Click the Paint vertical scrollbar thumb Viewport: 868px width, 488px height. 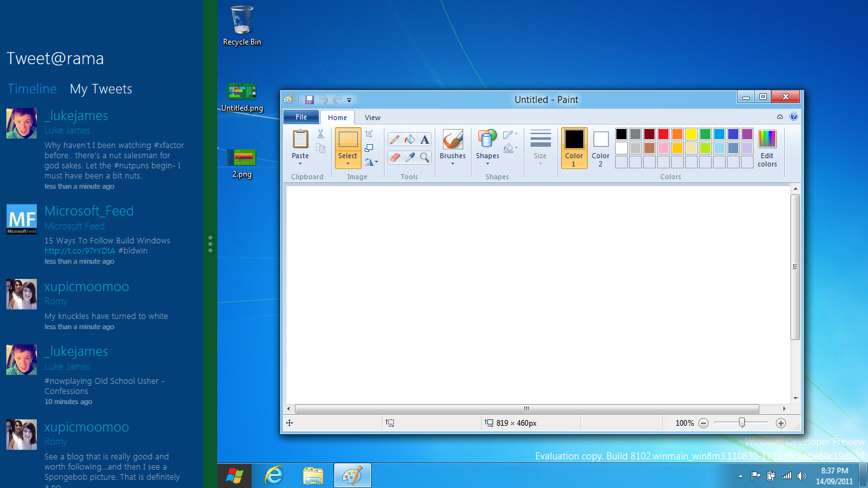[795, 267]
